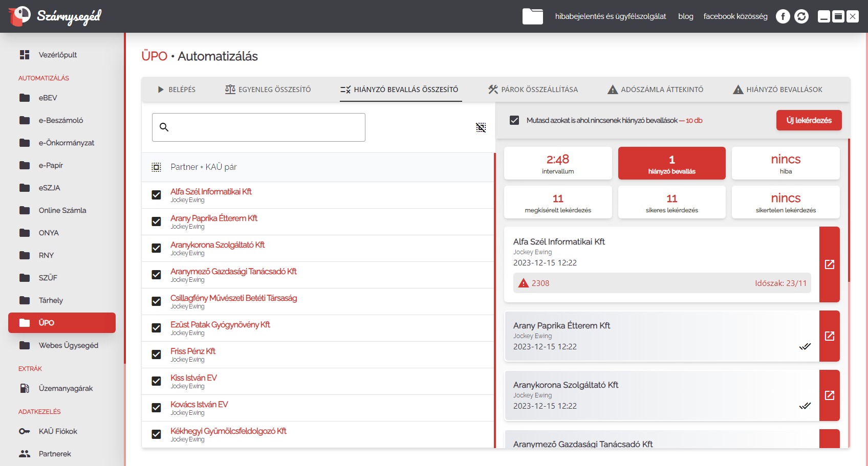Click the refresh sync icon in header
868x466 pixels.
pos(801,16)
